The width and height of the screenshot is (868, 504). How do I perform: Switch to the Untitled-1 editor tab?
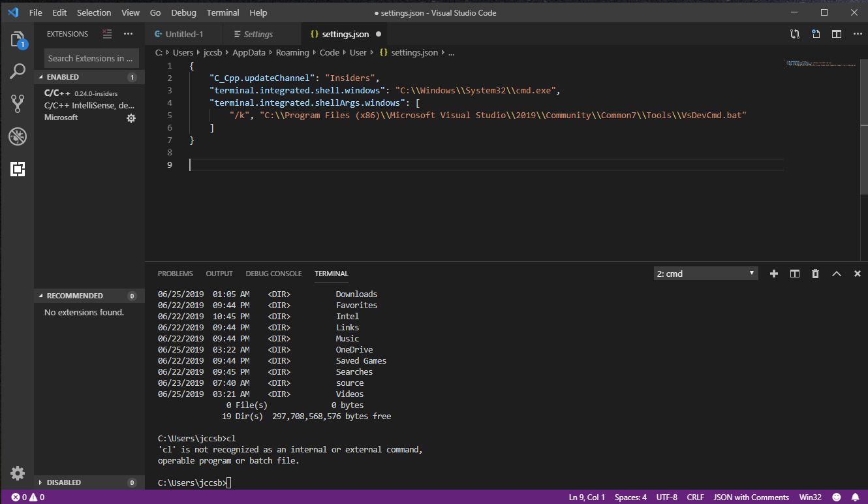pyautogui.click(x=184, y=34)
